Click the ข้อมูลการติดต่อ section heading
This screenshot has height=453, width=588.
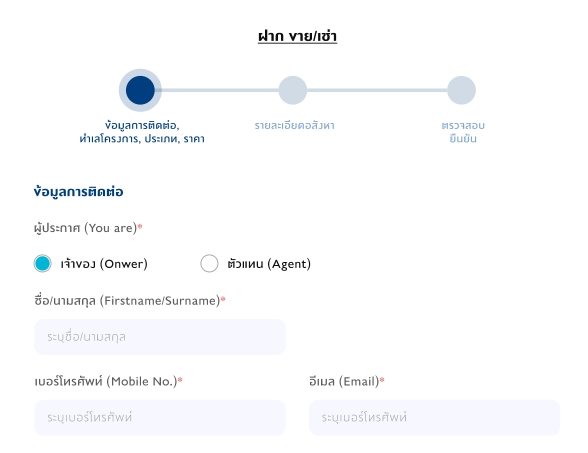click(78, 192)
